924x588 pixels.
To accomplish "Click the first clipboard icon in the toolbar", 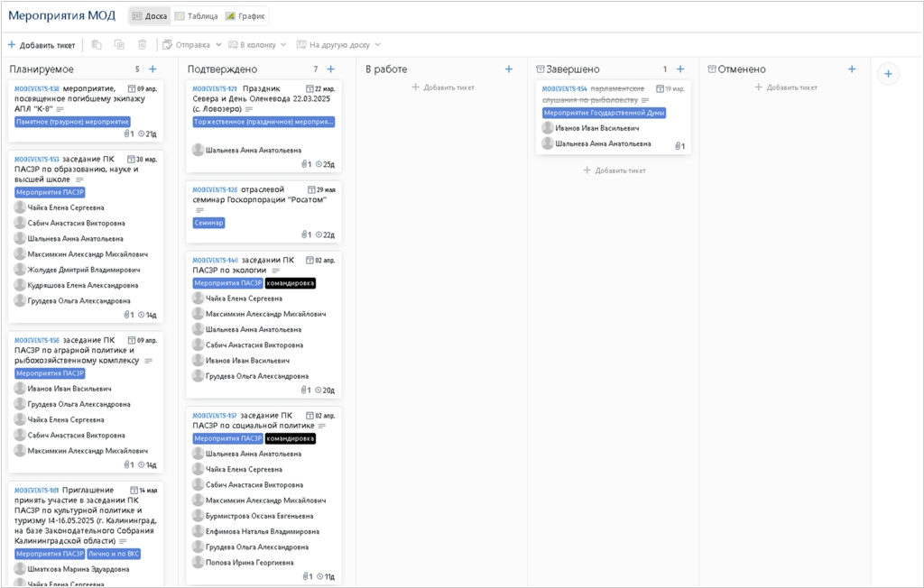I will 97,44.
